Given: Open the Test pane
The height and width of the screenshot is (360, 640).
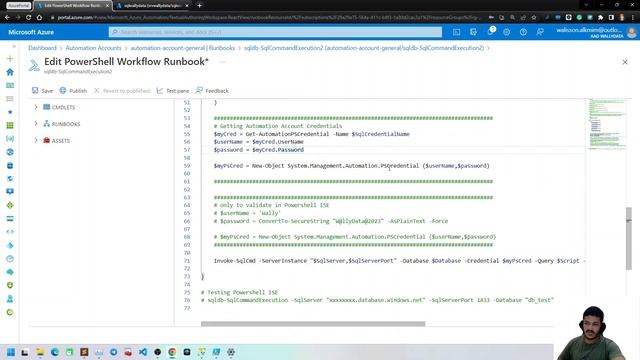Looking at the screenshot, I should [173, 91].
